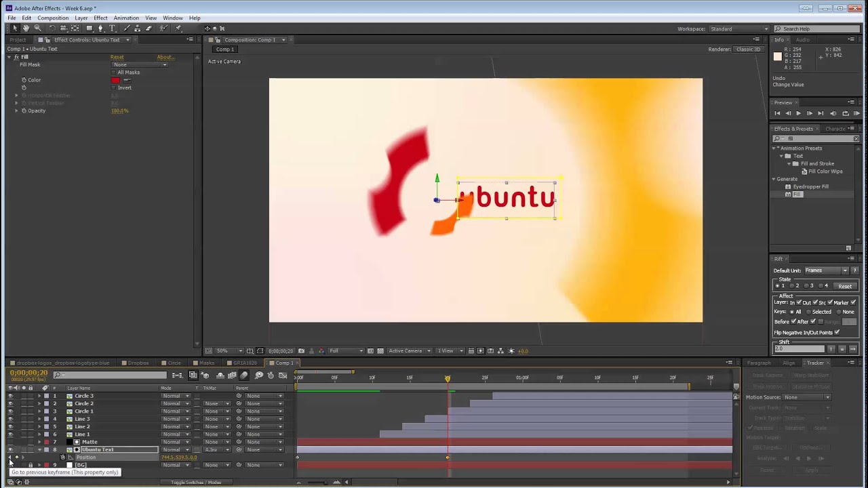
Task: Go to next Position keyframe
Action: point(23,457)
